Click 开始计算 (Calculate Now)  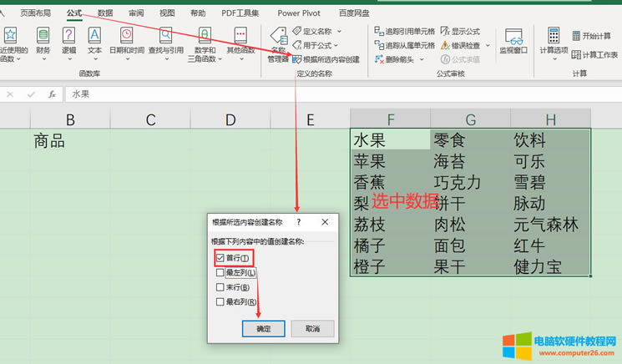[x=591, y=36]
